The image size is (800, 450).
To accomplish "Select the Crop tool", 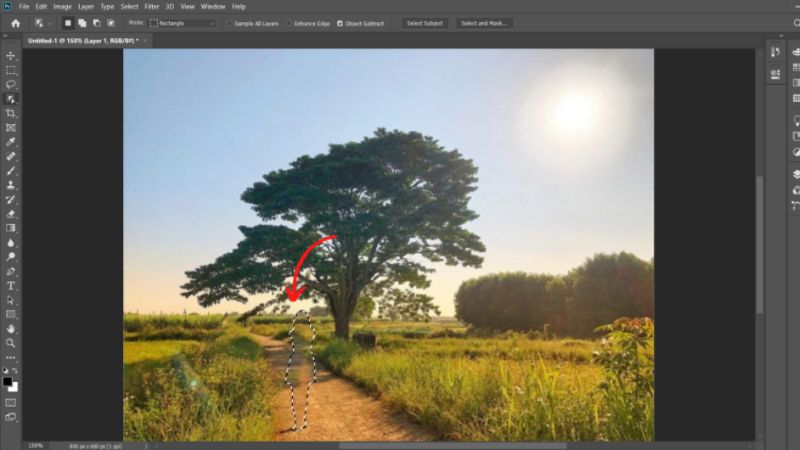I will click(11, 113).
